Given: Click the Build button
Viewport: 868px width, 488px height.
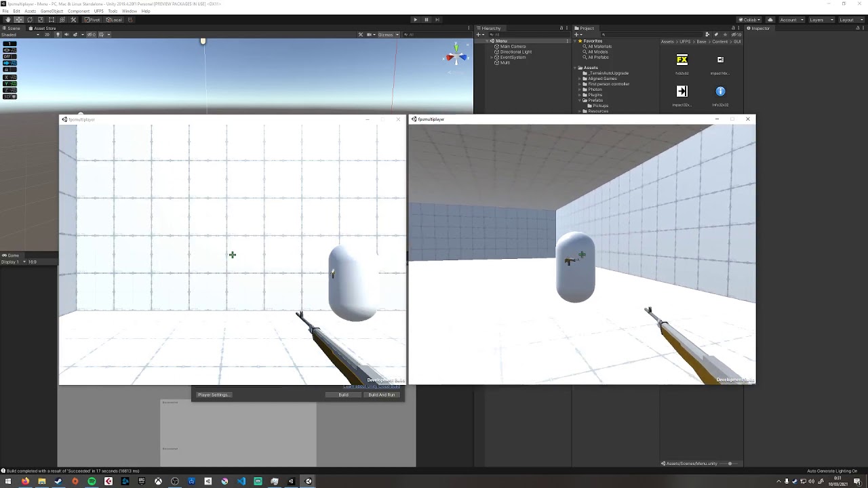Looking at the screenshot, I should click(344, 394).
